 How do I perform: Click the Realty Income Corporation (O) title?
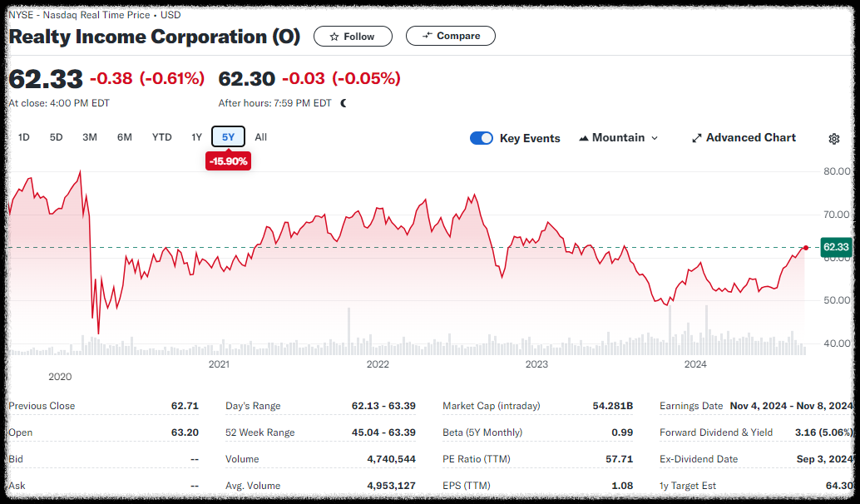155,37
